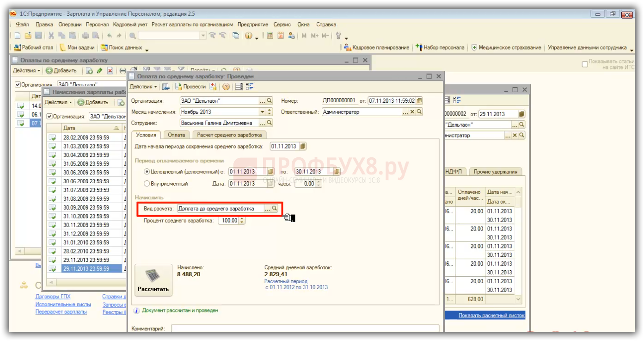Click clear X icon in Ответственный field
The height and width of the screenshot is (341, 644).
(412, 112)
